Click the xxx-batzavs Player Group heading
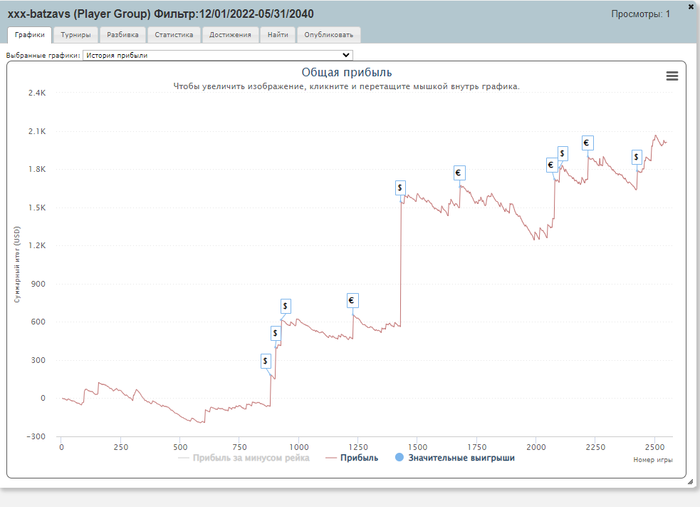 point(160,14)
